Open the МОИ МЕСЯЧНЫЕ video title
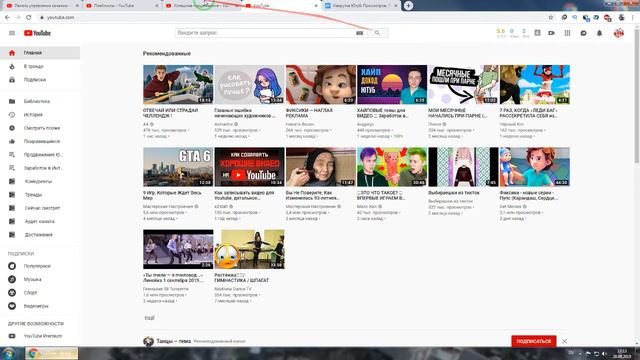This screenshot has height=360, width=640. point(457,113)
